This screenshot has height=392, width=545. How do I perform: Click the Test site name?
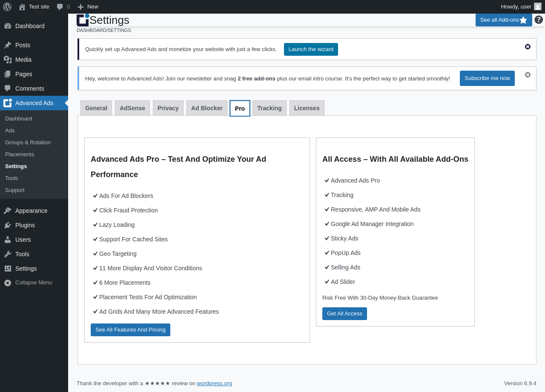(x=39, y=7)
